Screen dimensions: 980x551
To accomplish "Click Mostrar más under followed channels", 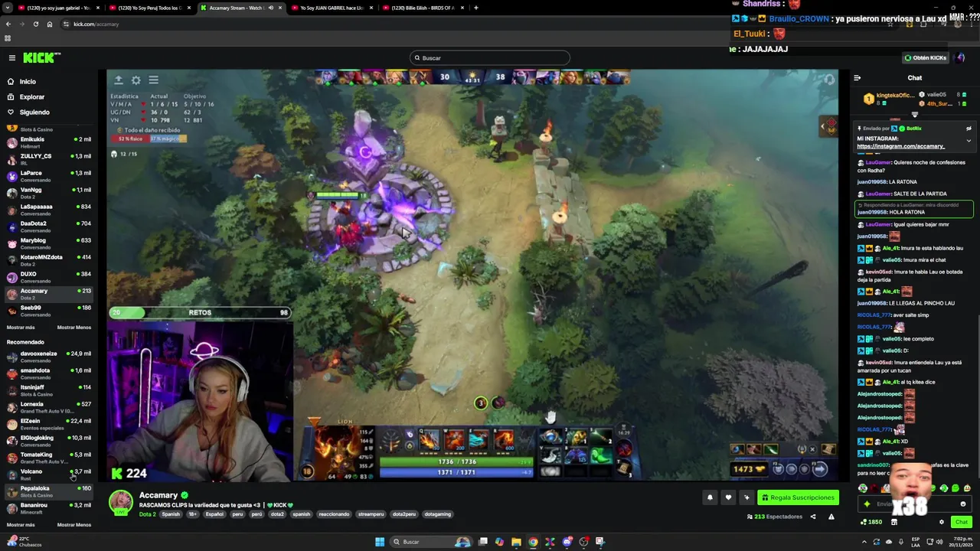I will [x=21, y=328].
